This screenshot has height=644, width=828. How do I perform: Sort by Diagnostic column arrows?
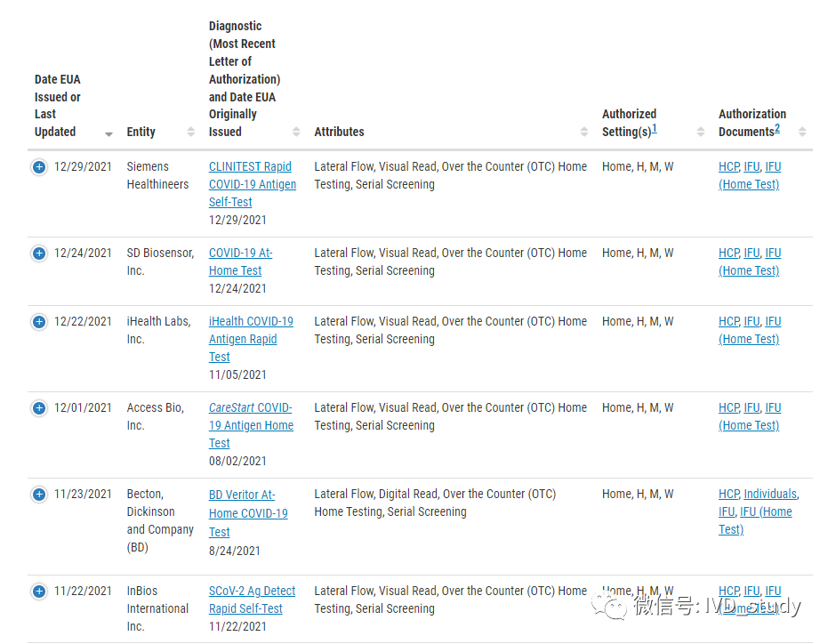pyautogui.click(x=296, y=132)
